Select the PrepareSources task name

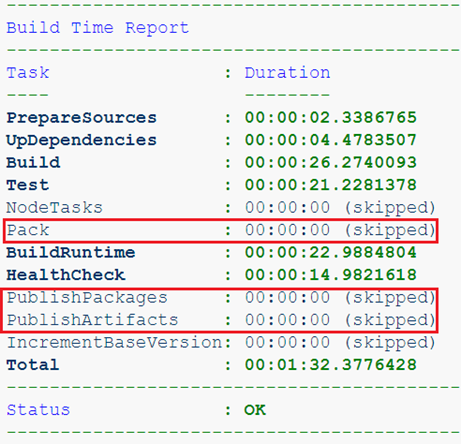[x=82, y=118]
